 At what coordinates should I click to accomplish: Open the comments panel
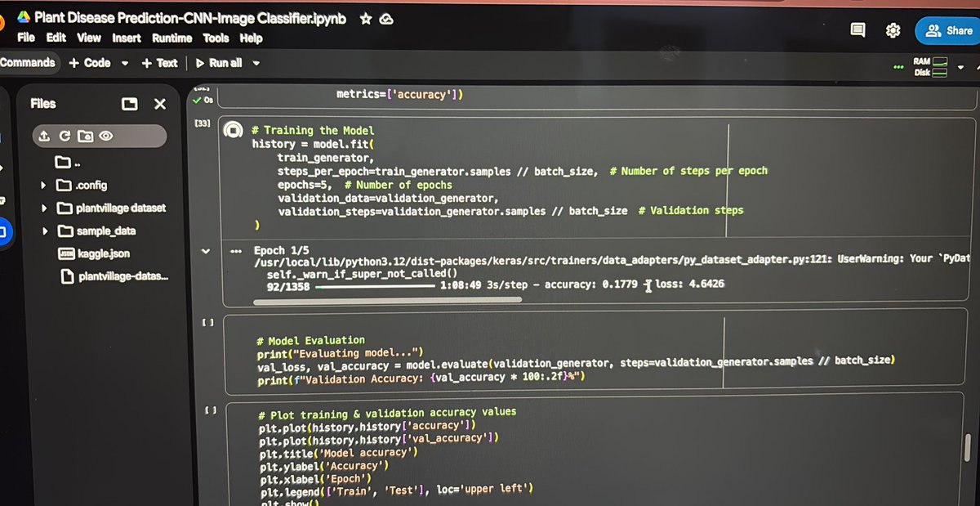point(857,30)
